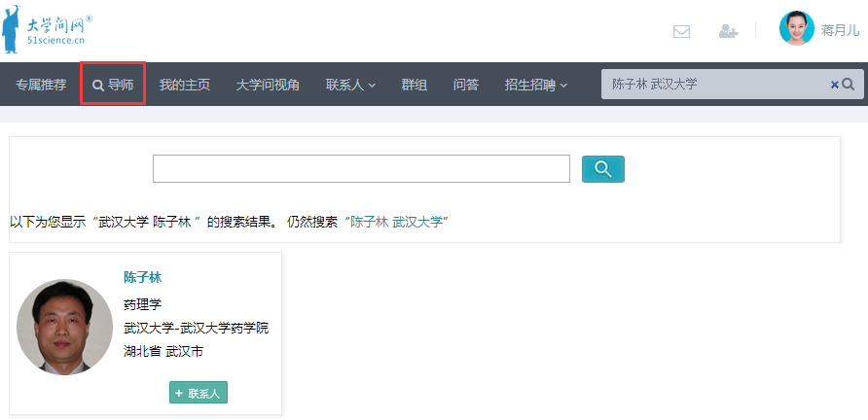Open 陈子林 profile name link
The width and height of the screenshot is (868, 420).
pos(142,278)
